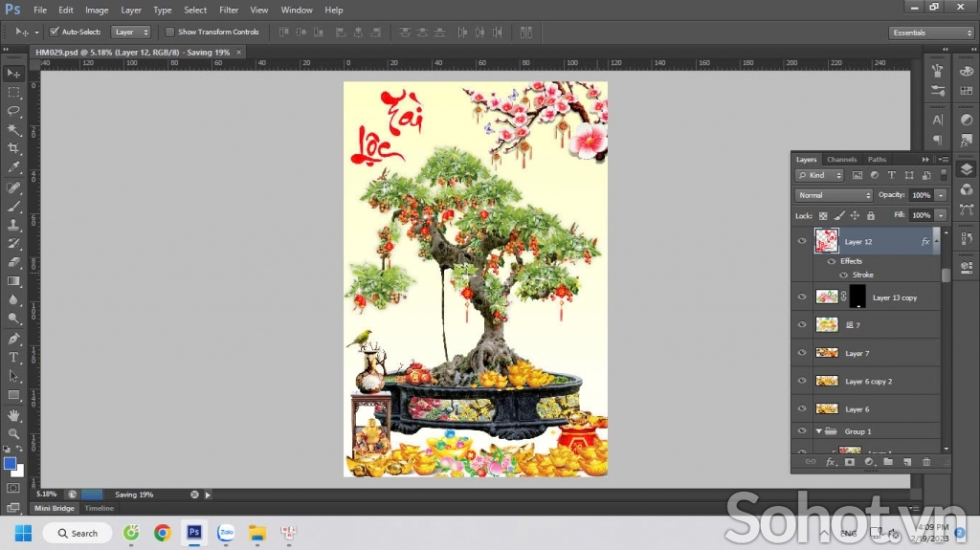Pick the Horizontal Type tool
The width and height of the screenshot is (980, 550).
point(13,357)
